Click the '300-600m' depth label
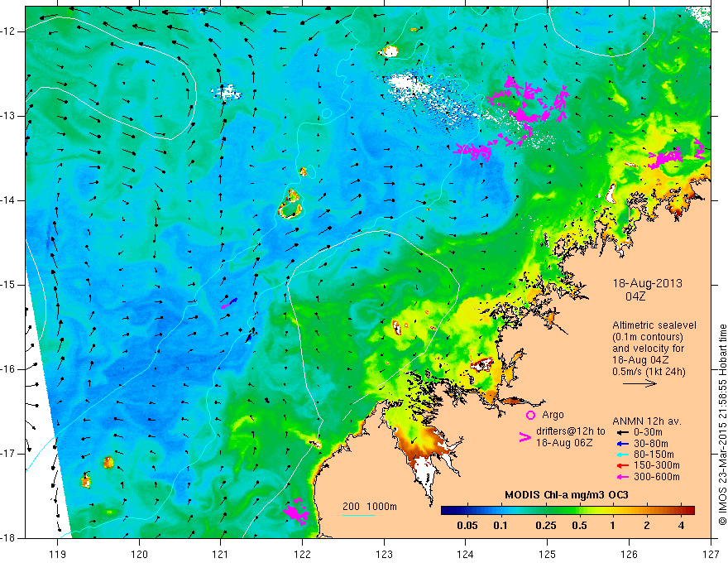Image resolution: width=728 pixels, height=563 pixels. point(657,477)
